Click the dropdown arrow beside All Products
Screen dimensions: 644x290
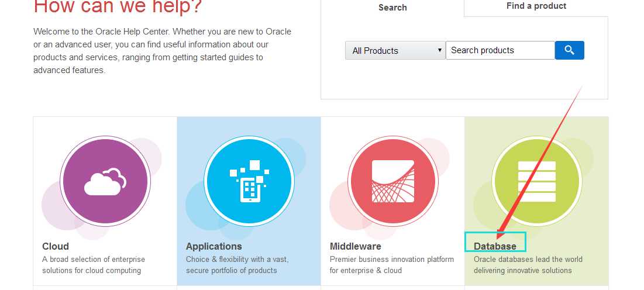tap(440, 51)
